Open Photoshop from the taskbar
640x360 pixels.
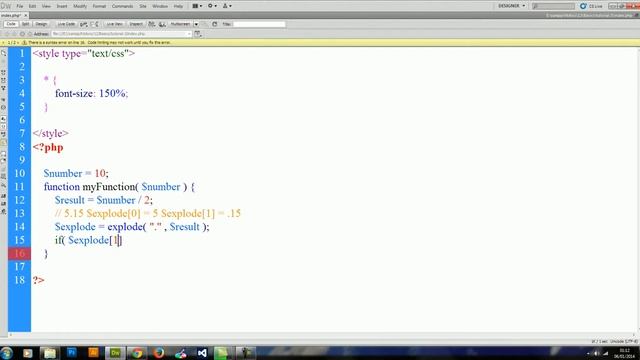pyautogui.click(x=71, y=353)
